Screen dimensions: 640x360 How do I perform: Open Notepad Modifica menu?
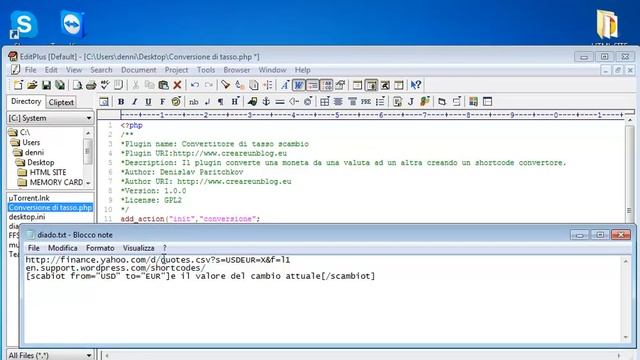pos(62,248)
